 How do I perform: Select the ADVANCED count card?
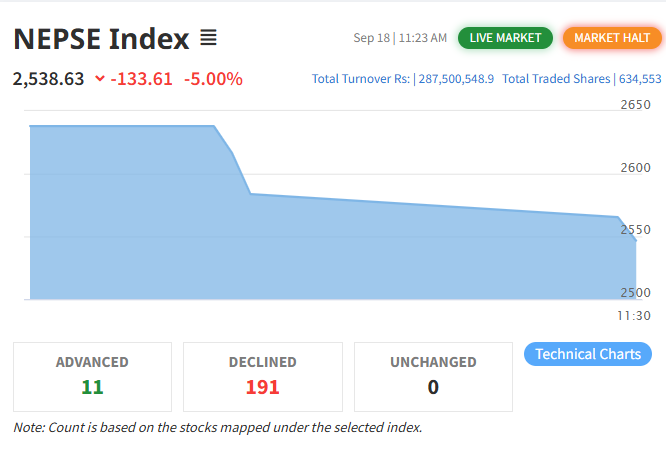point(92,376)
